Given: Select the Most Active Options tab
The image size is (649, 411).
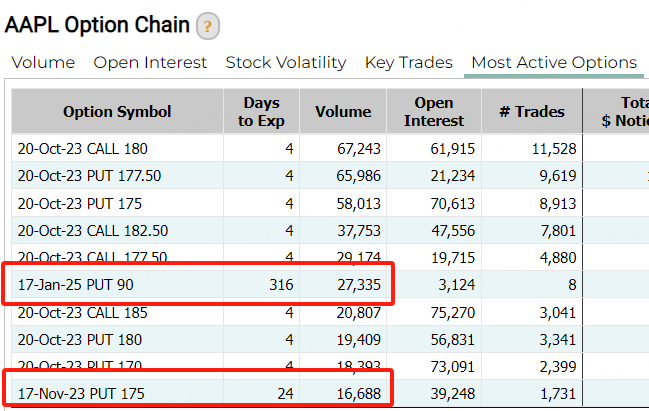Looking at the screenshot, I should tap(554, 63).
